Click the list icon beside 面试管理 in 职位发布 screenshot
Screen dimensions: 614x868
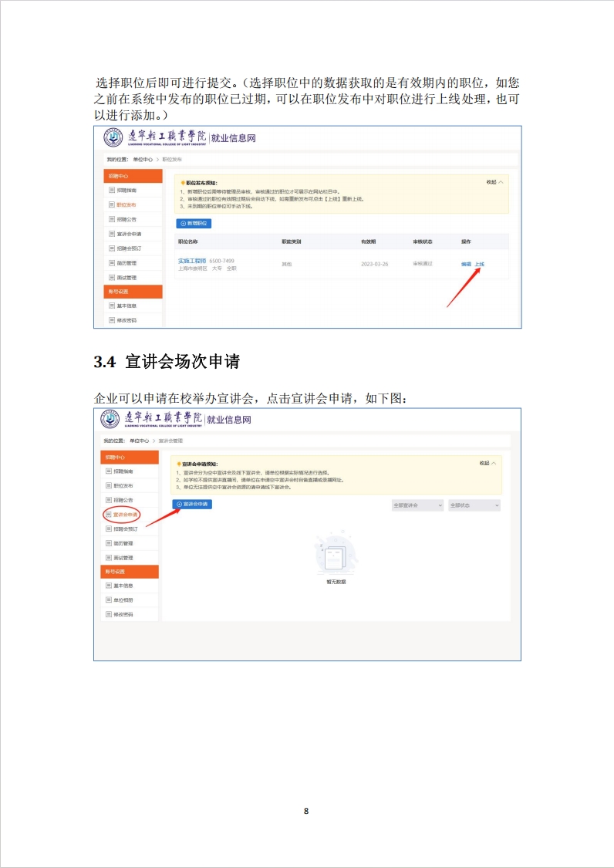[x=112, y=277]
